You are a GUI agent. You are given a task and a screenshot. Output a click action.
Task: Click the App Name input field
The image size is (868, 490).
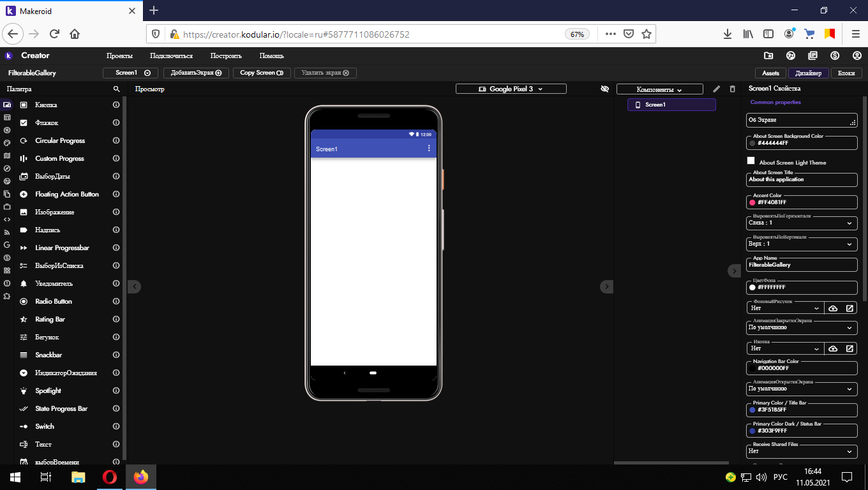coord(801,265)
